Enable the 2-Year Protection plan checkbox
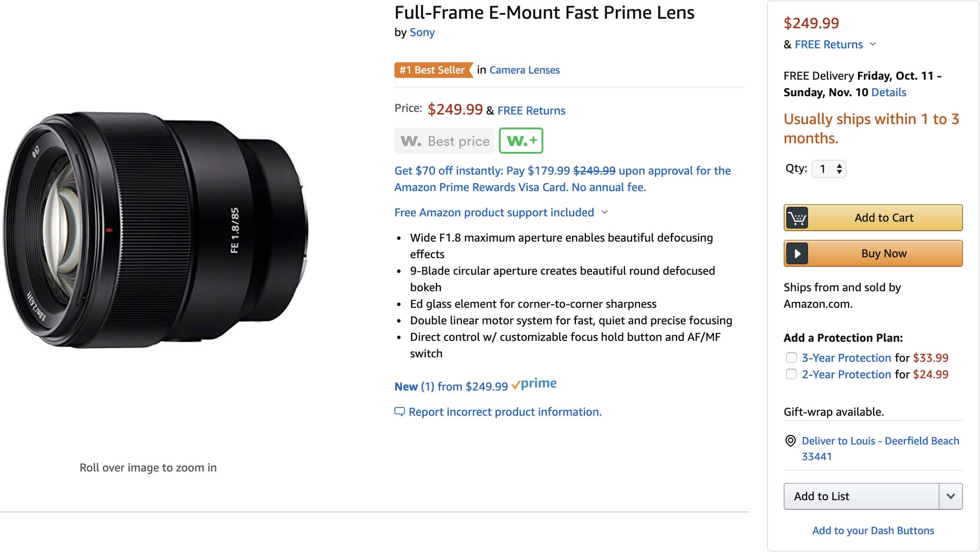Screen dimensions: 980x552 [x=791, y=374]
